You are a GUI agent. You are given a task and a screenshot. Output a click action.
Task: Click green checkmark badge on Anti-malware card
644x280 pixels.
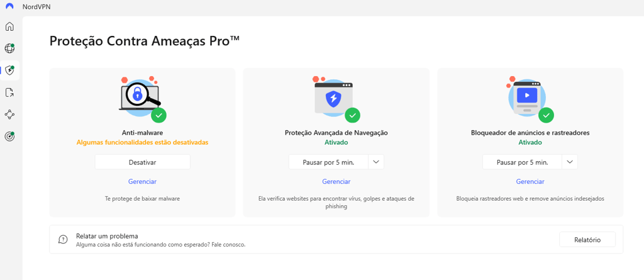point(159,115)
